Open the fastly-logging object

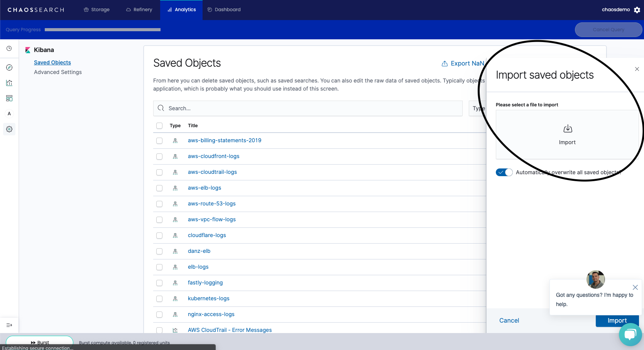point(205,283)
